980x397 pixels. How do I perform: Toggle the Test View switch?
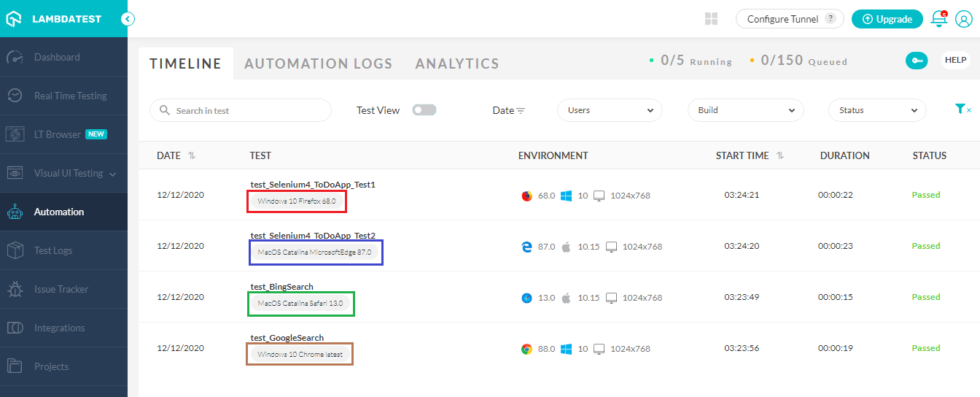coord(424,110)
